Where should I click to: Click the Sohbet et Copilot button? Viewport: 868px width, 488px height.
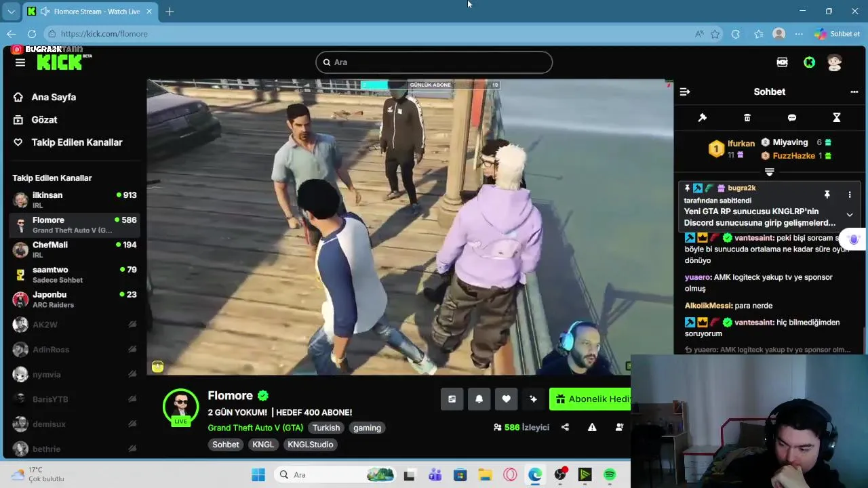click(x=837, y=34)
